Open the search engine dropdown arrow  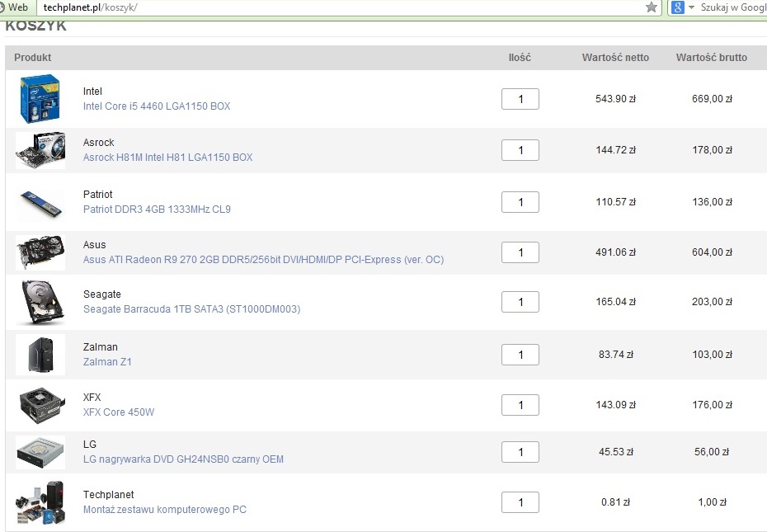[x=691, y=7]
